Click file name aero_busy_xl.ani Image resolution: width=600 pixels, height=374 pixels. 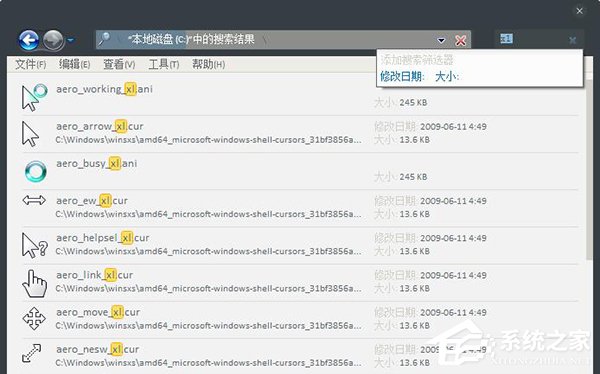[x=96, y=163]
